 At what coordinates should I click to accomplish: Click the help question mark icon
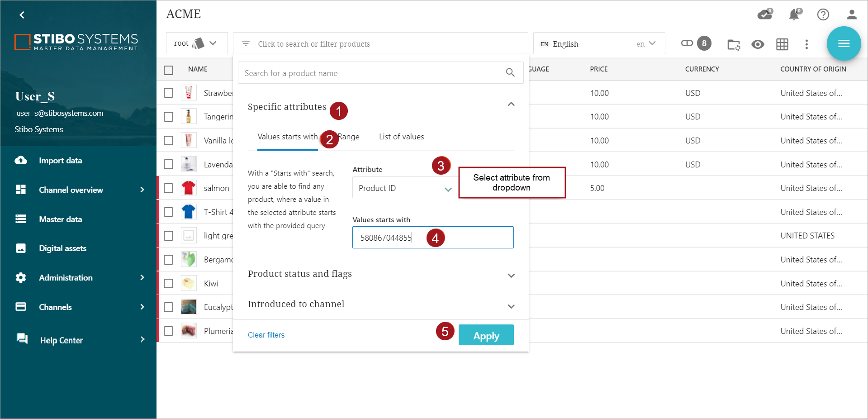pyautogui.click(x=823, y=15)
